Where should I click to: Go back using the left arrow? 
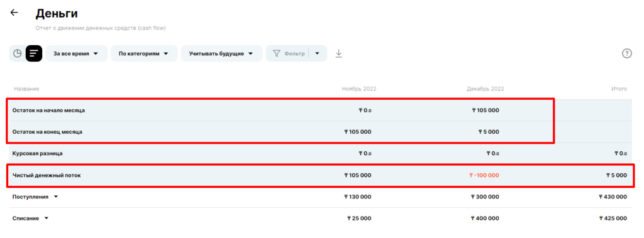tap(14, 13)
